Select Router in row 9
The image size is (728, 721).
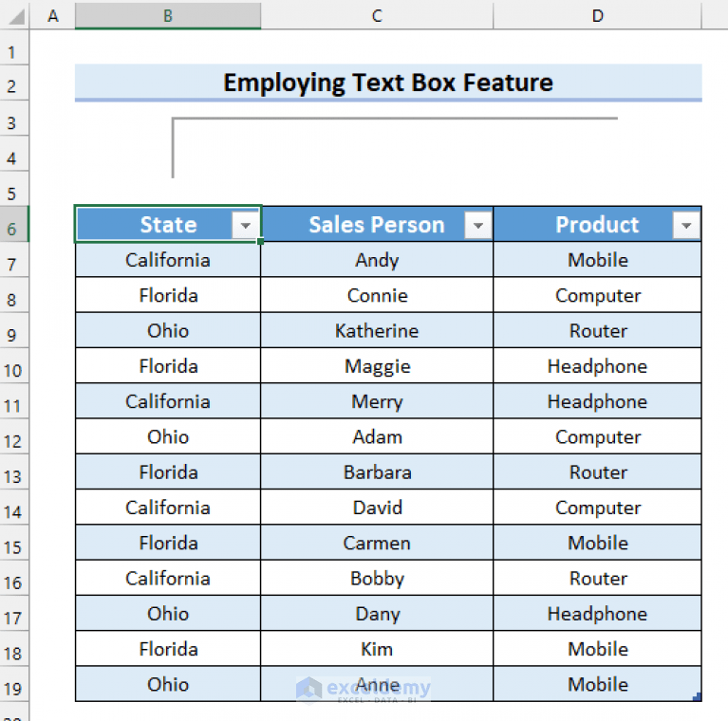[598, 331]
